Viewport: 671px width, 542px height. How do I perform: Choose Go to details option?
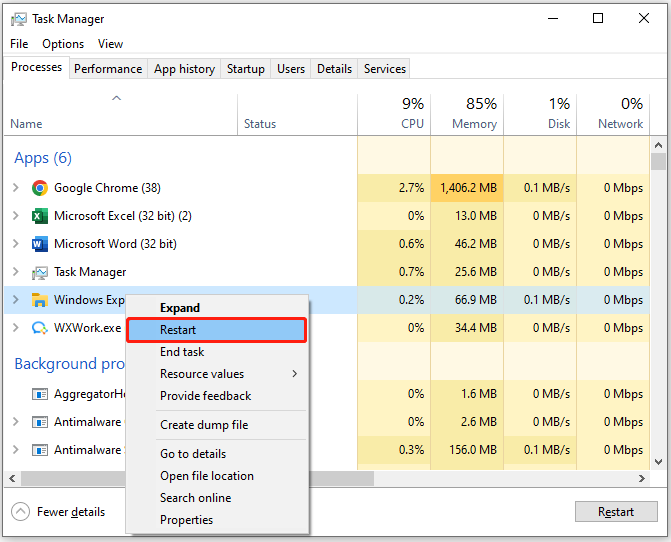pos(217,453)
